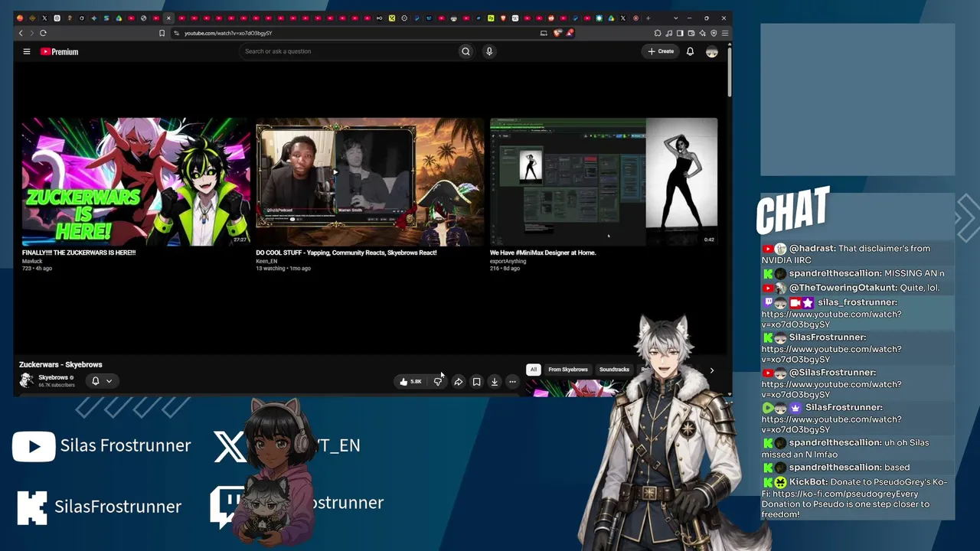Go to YouTube Premium home logo
Screen dimensions: 980x551
60,51
